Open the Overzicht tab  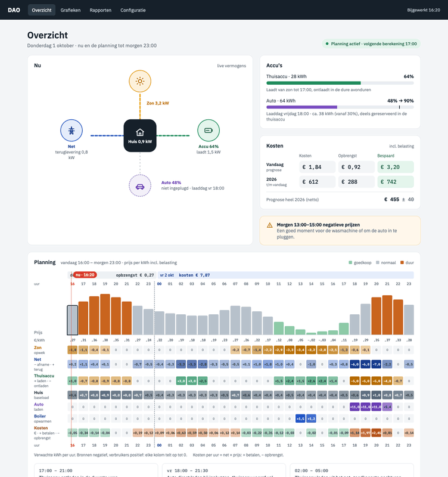point(42,10)
